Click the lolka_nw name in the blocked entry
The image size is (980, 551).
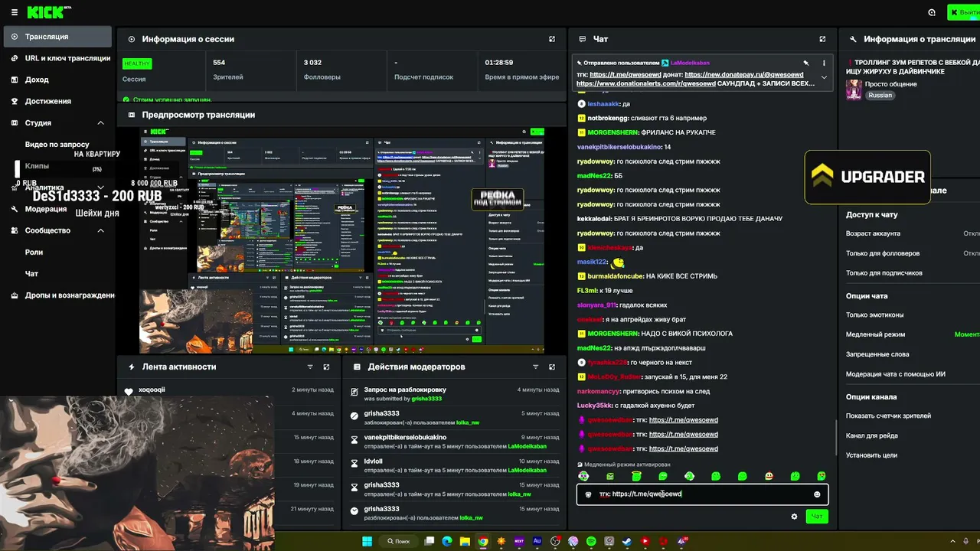coord(468,422)
